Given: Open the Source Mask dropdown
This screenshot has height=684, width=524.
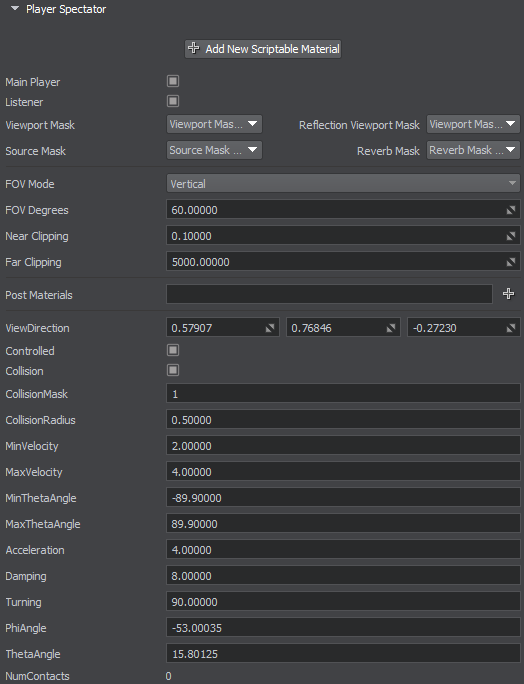Looking at the screenshot, I should point(214,150).
